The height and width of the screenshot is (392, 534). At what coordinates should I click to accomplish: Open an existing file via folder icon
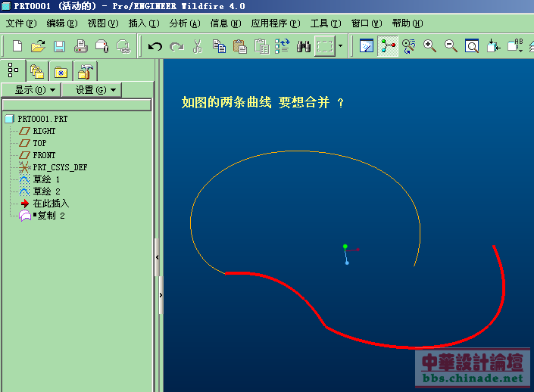coord(38,46)
